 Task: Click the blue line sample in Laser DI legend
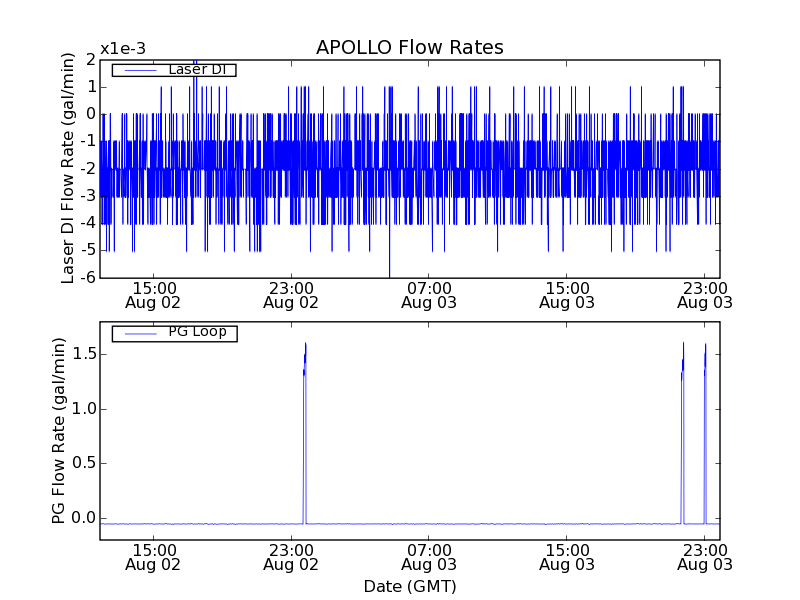coord(140,70)
